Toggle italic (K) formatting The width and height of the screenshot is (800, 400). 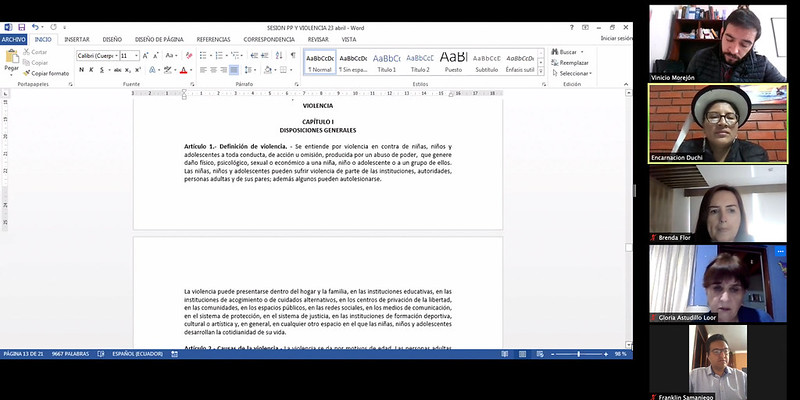[x=91, y=70]
